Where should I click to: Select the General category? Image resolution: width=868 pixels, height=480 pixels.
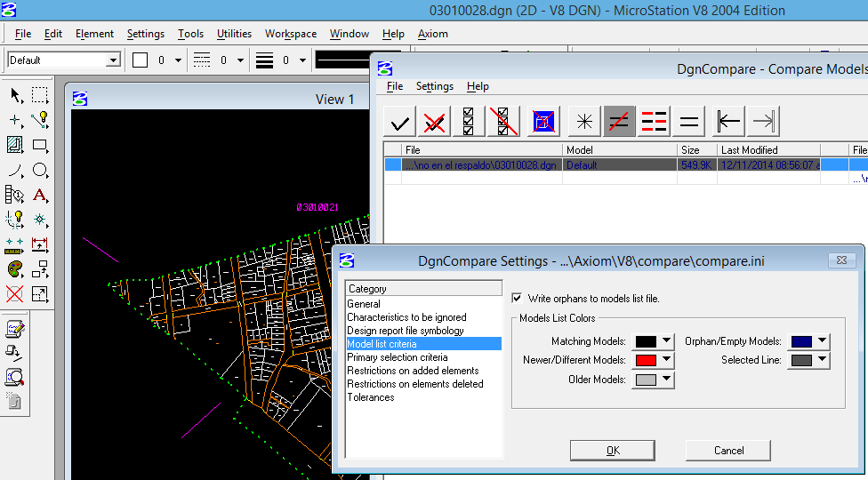click(x=364, y=304)
